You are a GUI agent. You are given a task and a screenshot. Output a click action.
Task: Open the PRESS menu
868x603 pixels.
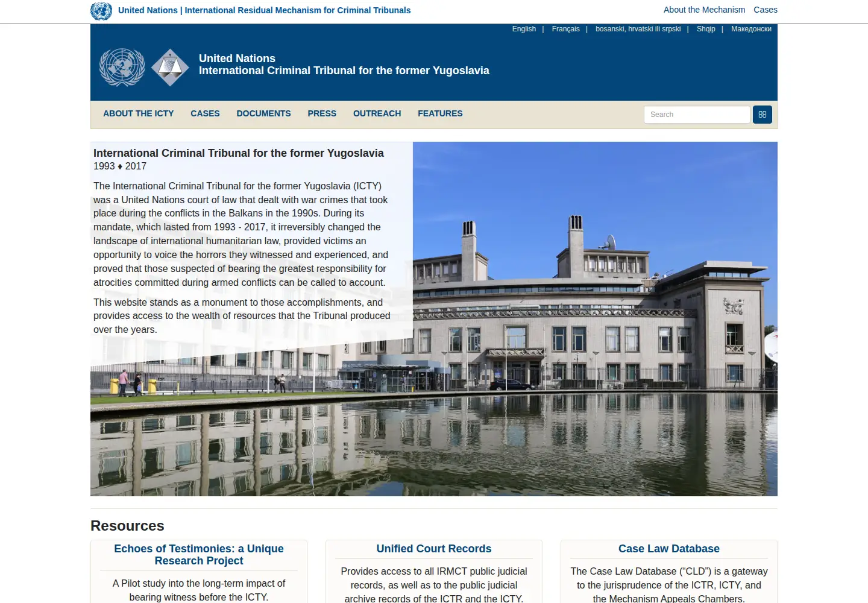322,113
